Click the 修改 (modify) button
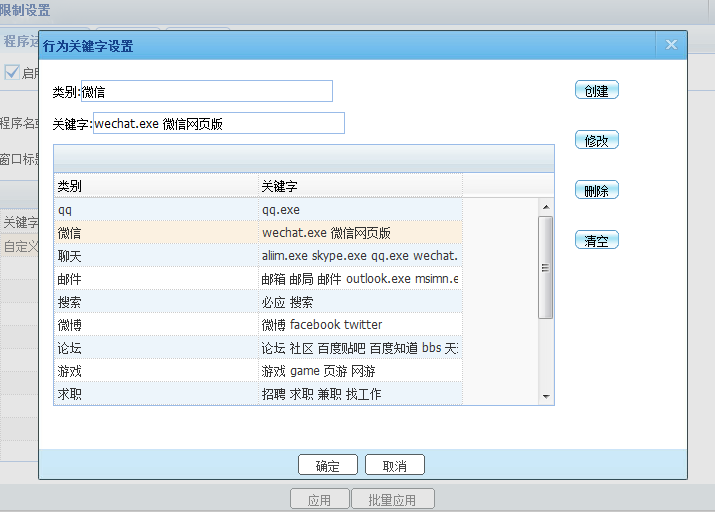 coord(596,140)
